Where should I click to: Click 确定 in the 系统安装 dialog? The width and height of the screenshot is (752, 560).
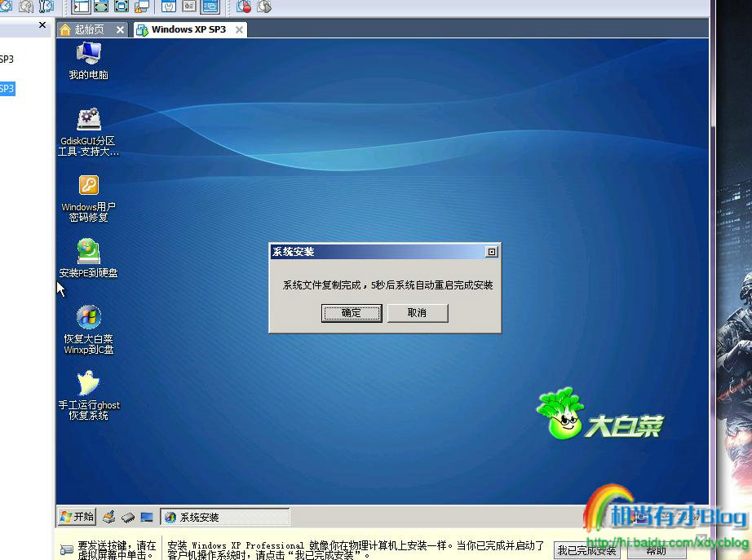tap(352, 313)
